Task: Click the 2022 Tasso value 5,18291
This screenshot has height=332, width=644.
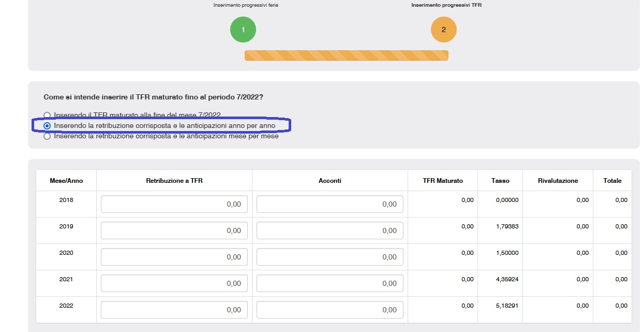Action: (507, 306)
